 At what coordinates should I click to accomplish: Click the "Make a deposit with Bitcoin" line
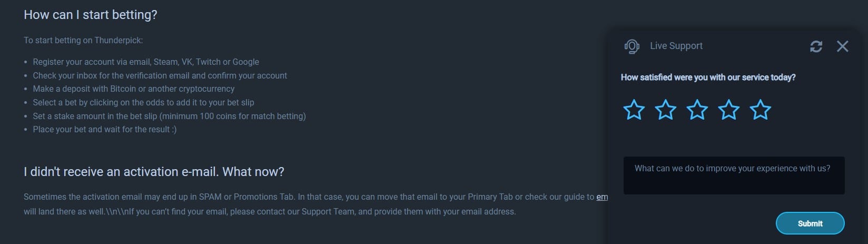(134, 89)
